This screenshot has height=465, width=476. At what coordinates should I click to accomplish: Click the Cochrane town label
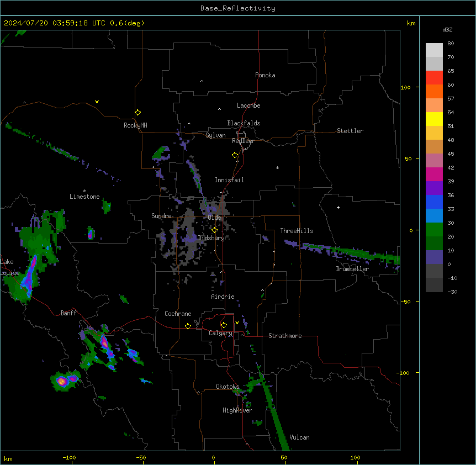178,314
